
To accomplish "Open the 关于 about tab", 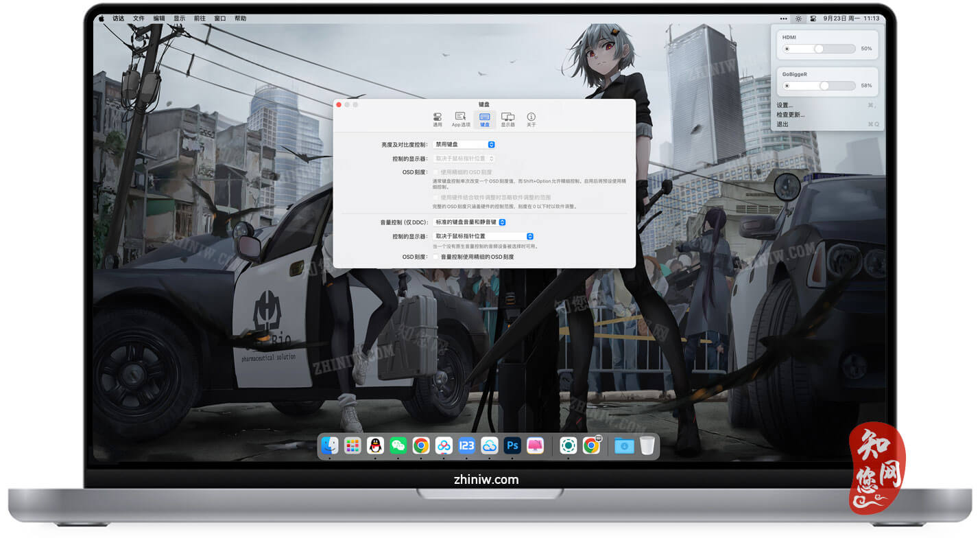I will pyautogui.click(x=531, y=119).
